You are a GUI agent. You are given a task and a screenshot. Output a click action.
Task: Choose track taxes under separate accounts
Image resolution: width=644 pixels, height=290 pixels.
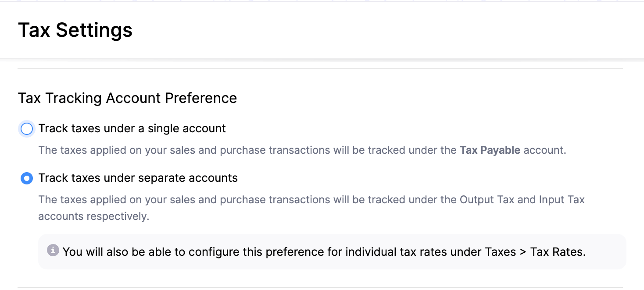click(x=26, y=178)
